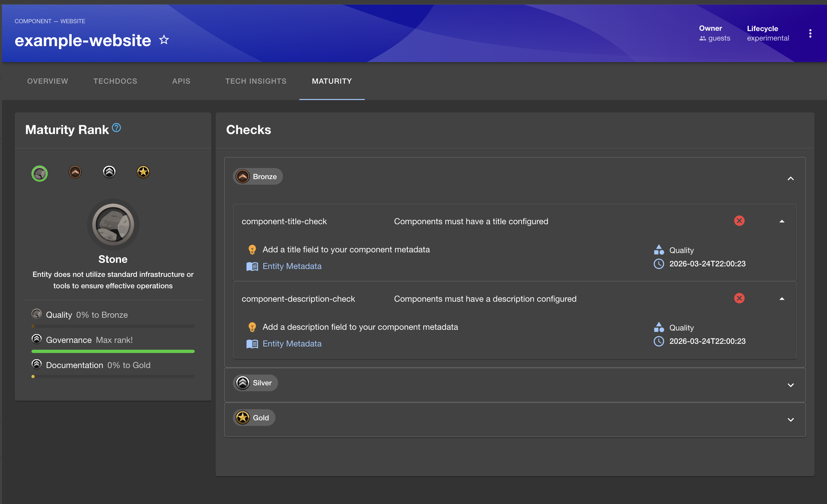The width and height of the screenshot is (827, 504).
Task: Click the lightbulb suggestion icon for description check
Action: (x=252, y=327)
